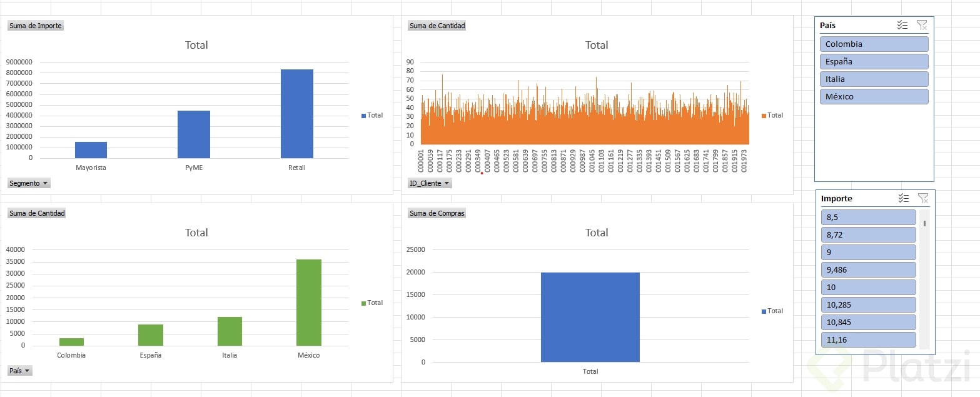Screen dimensions: 980x397
Task: Click the Mayorista axis label
Action: 91,168
